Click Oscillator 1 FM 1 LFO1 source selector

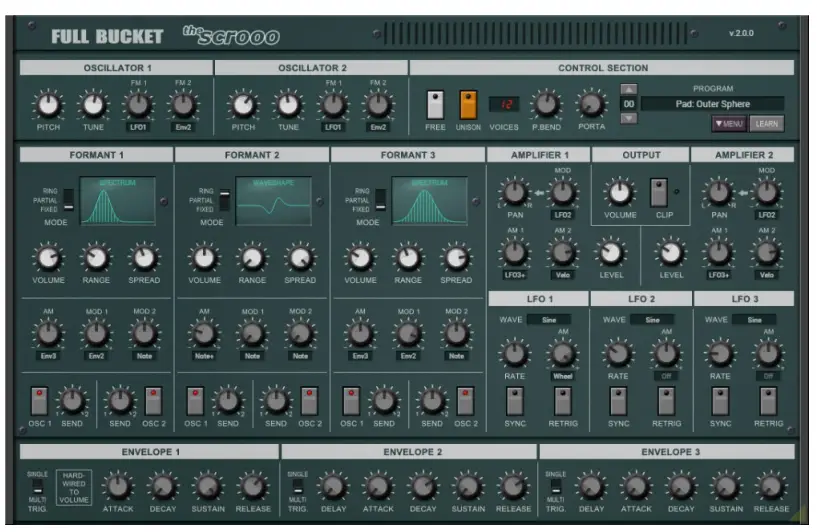[138, 127]
